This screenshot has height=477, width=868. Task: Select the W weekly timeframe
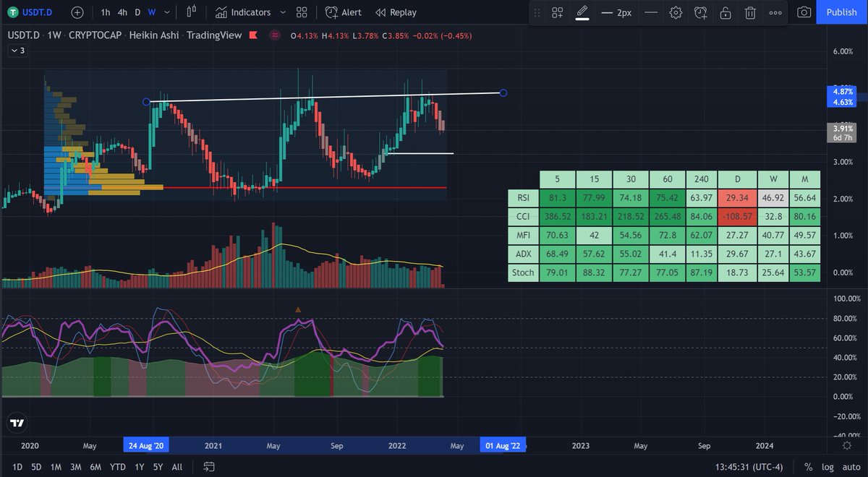click(x=152, y=12)
